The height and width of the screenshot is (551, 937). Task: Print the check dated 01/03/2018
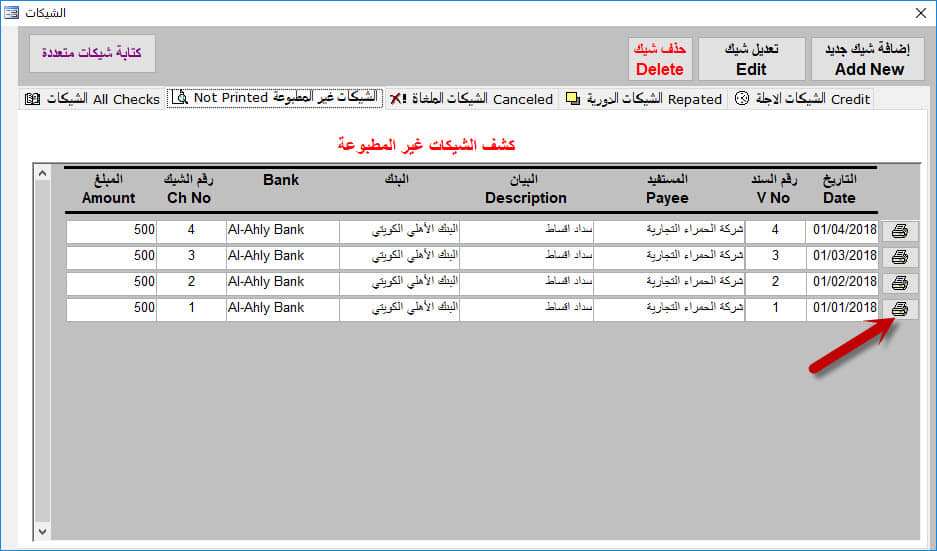[900, 257]
